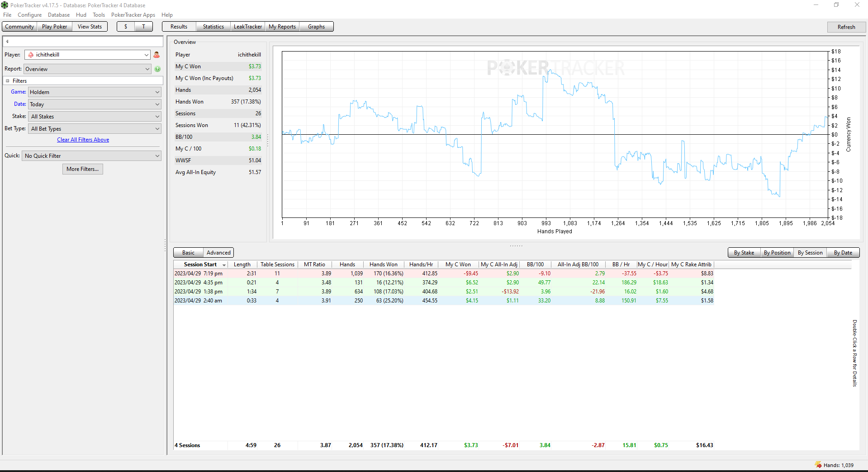Switch to the LeakTracker tab
Screen dimensions: 868x472
click(247, 27)
